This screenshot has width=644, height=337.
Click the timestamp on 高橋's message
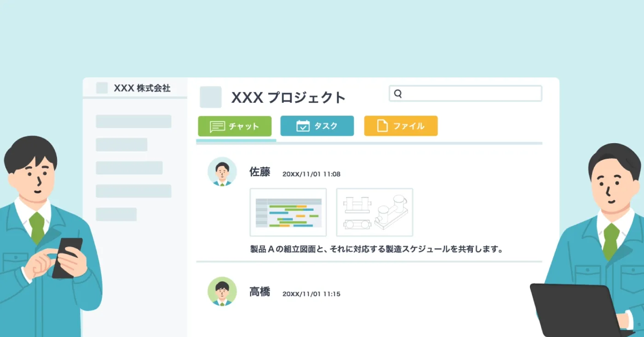(x=311, y=293)
